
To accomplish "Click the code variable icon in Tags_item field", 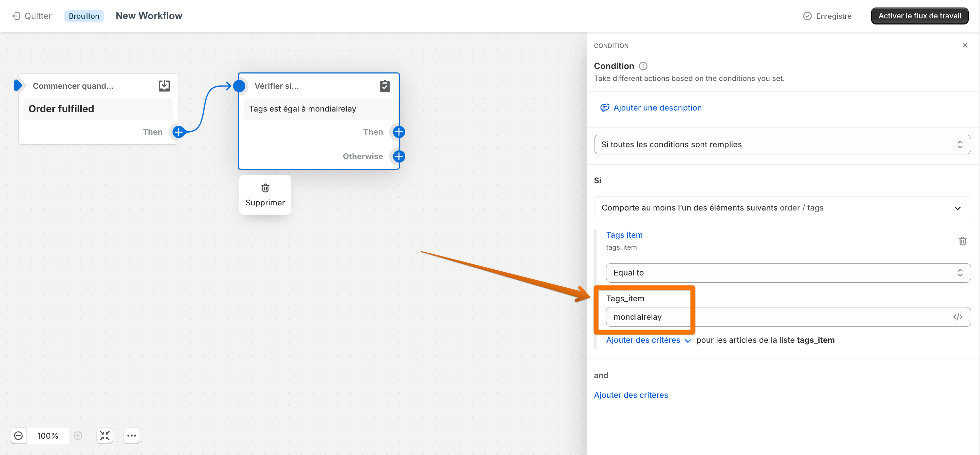I will coord(957,317).
